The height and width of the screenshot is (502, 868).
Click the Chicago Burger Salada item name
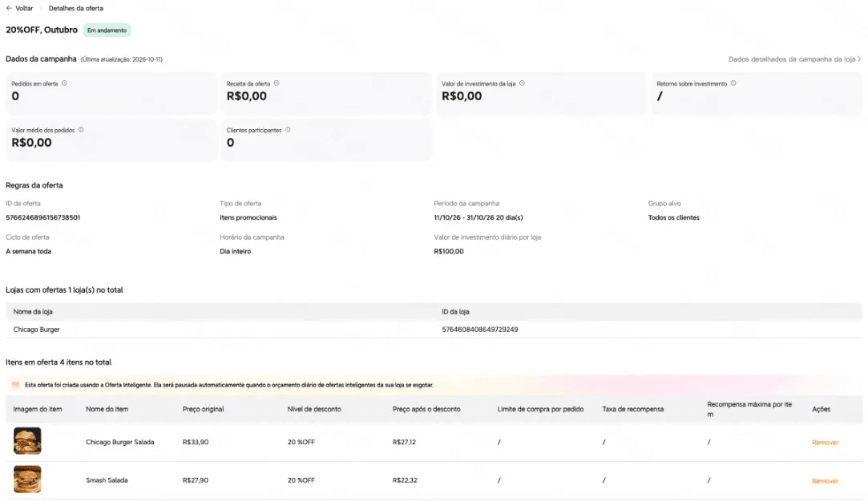click(120, 442)
